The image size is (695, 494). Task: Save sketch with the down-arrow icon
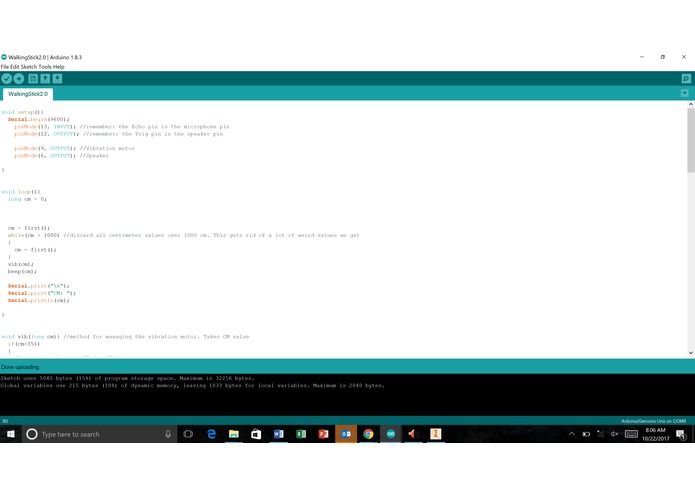57,79
